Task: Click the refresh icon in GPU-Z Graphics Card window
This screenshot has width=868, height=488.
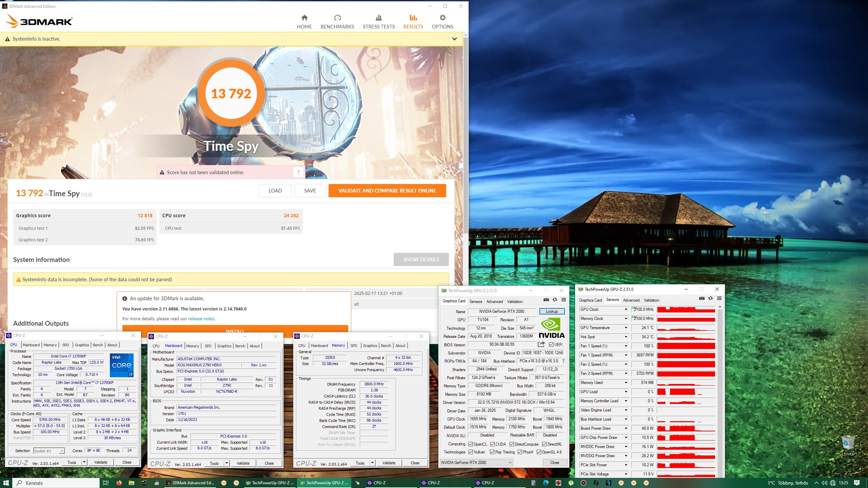Action: 555,300
